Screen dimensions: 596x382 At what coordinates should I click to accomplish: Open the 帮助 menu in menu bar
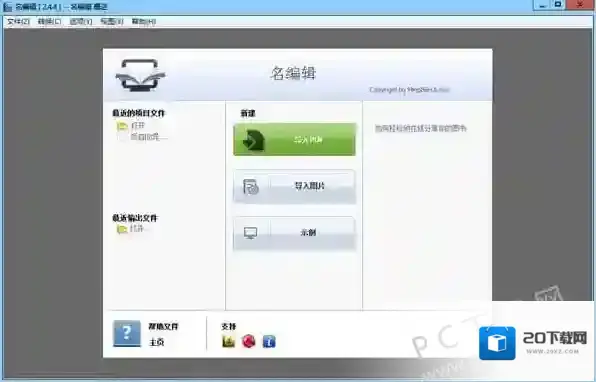coord(144,22)
